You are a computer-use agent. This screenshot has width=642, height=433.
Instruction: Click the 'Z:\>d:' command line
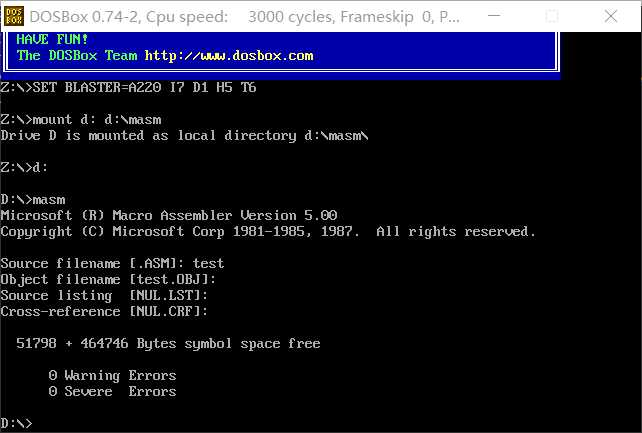24,167
